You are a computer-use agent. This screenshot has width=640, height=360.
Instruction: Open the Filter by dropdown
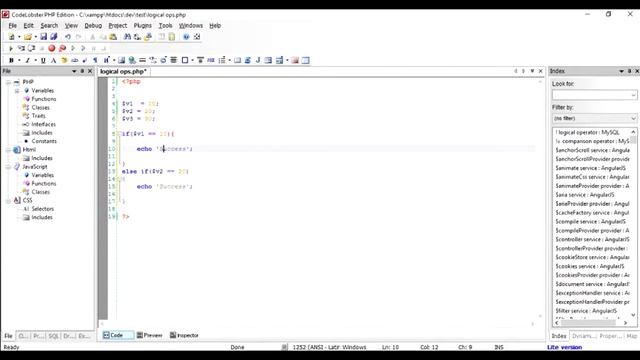[x=633, y=118]
